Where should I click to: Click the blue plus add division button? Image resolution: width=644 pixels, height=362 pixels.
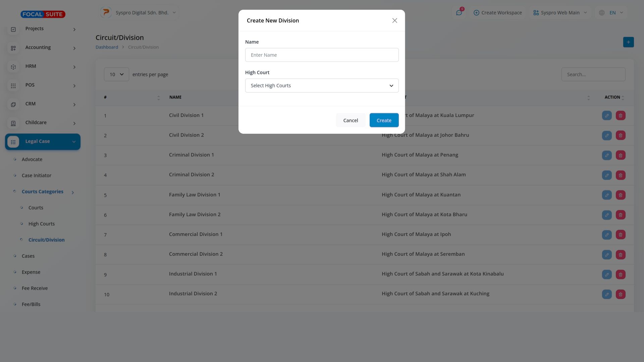click(x=628, y=42)
